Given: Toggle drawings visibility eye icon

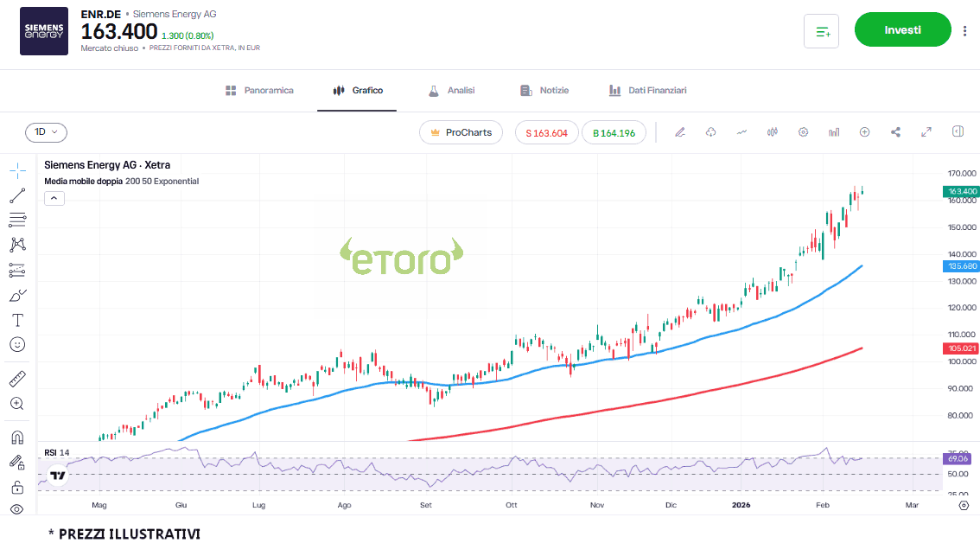Looking at the screenshot, I should (x=17, y=509).
